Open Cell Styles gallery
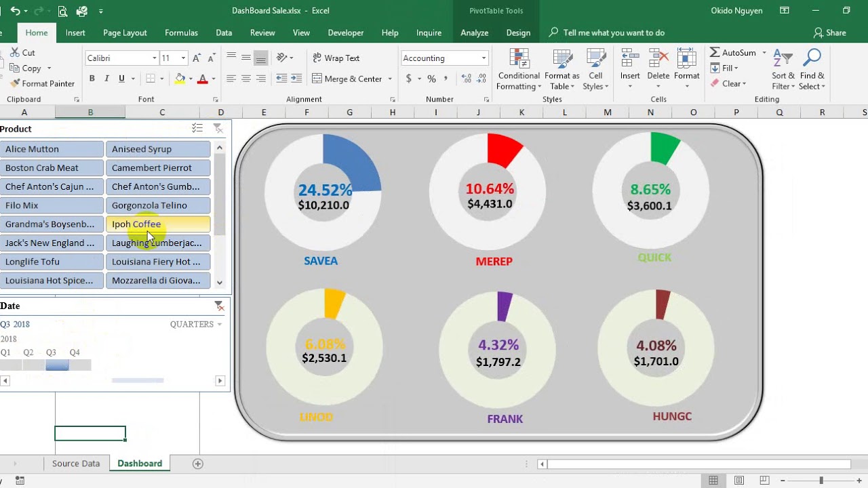The image size is (868, 488). [595, 69]
